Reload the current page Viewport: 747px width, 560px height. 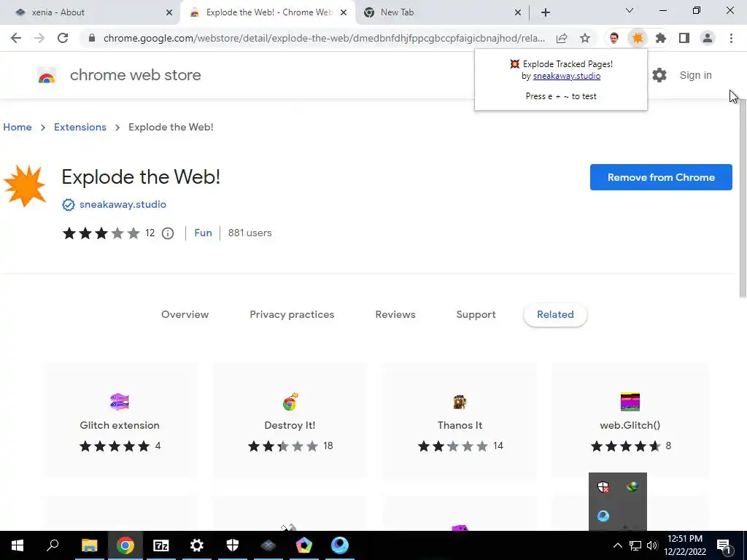(63, 38)
